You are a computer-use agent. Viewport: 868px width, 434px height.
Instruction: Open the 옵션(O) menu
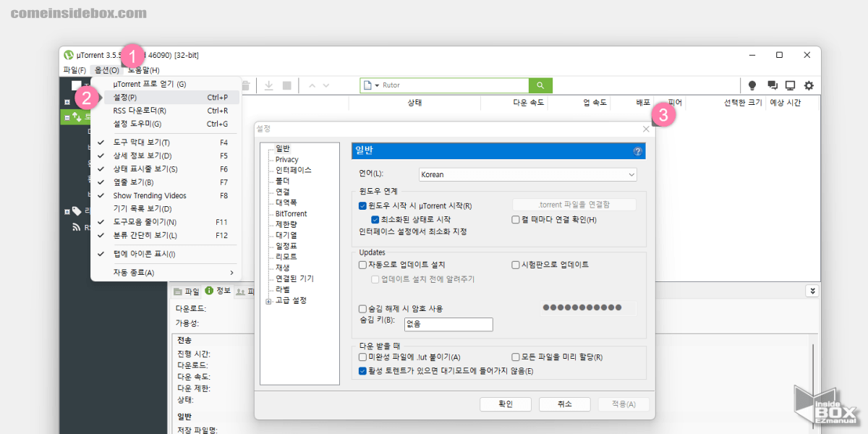pyautogui.click(x=106, y=70)
